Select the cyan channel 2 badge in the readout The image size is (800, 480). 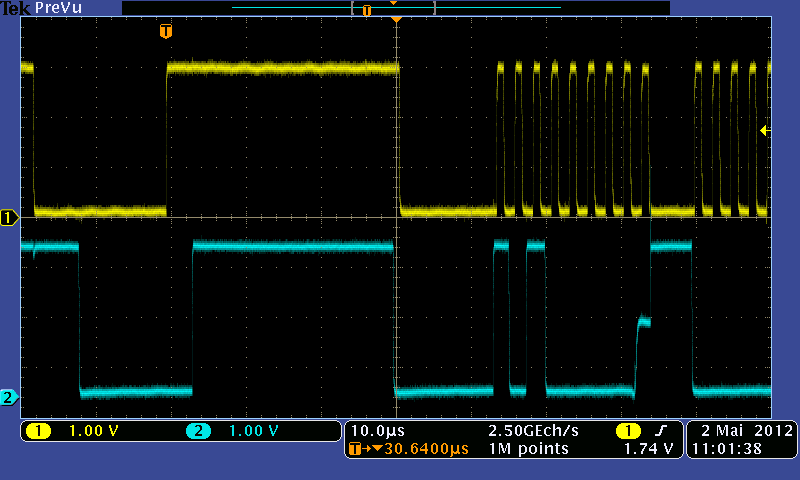198,431
